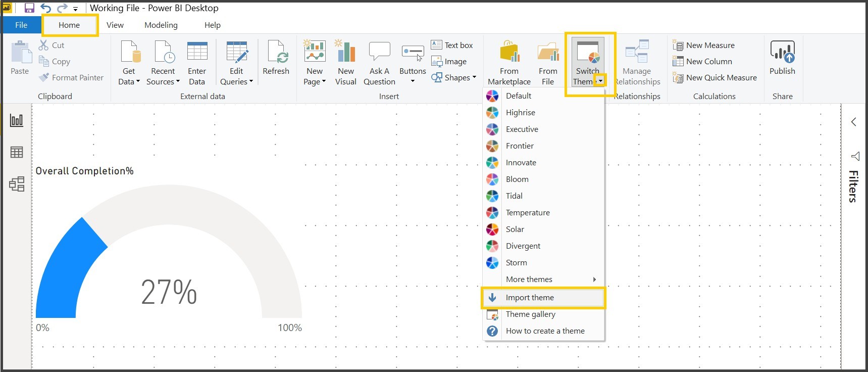Click Cut in Clipboard group
Screen dimensions: 868x372
tap(52, 45)
